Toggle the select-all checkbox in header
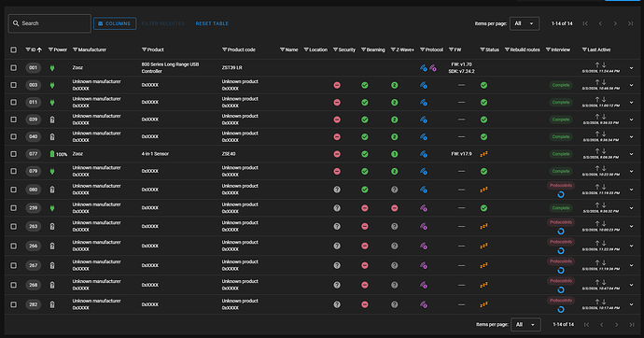 coord(14,49)
